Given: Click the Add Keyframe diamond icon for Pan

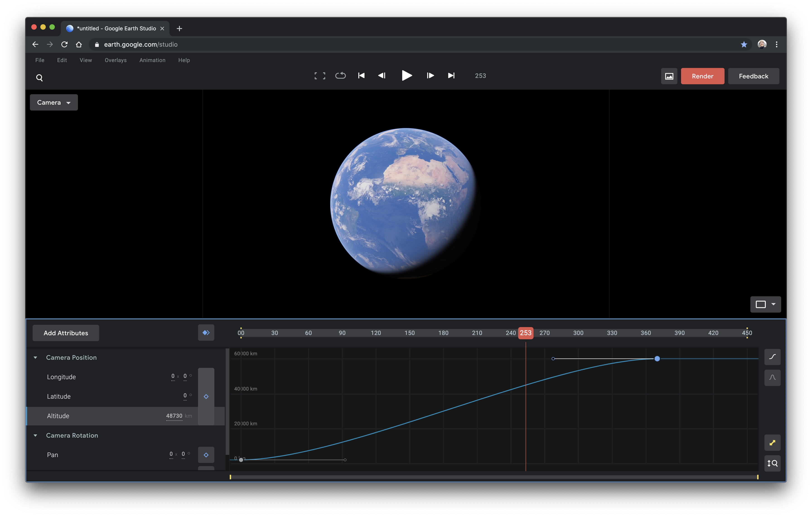Looking at the screenshot, I should click(x=206, y=454).
